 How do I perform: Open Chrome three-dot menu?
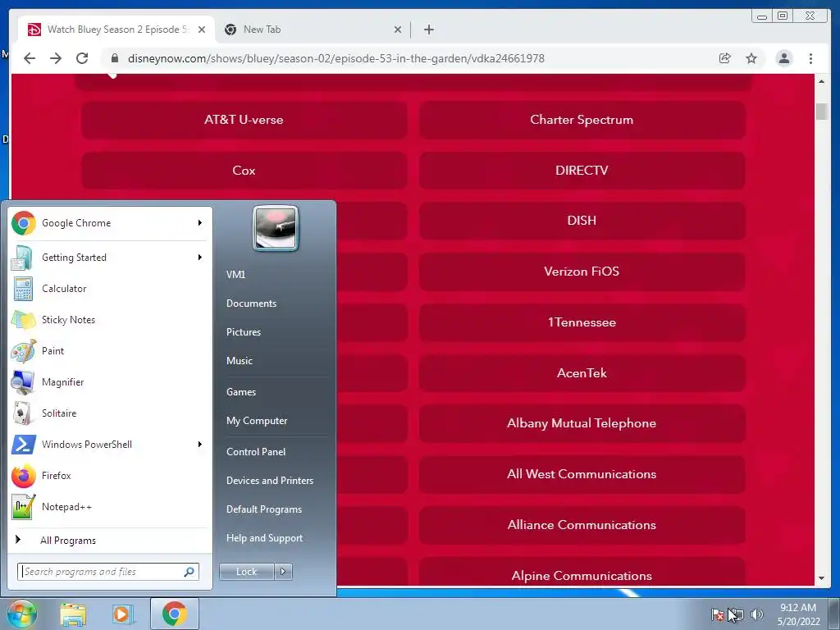click(810, 58)
